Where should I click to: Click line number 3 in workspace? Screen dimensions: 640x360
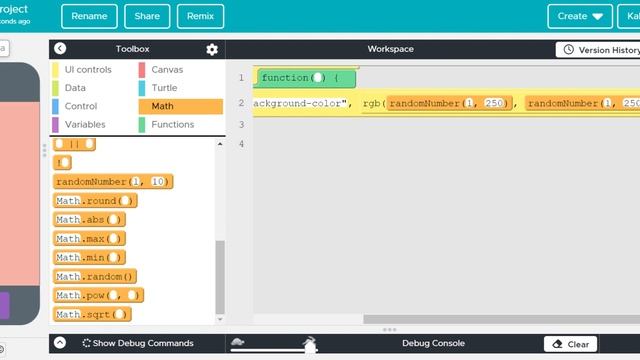pyautogui.click(x=242, y=124)
